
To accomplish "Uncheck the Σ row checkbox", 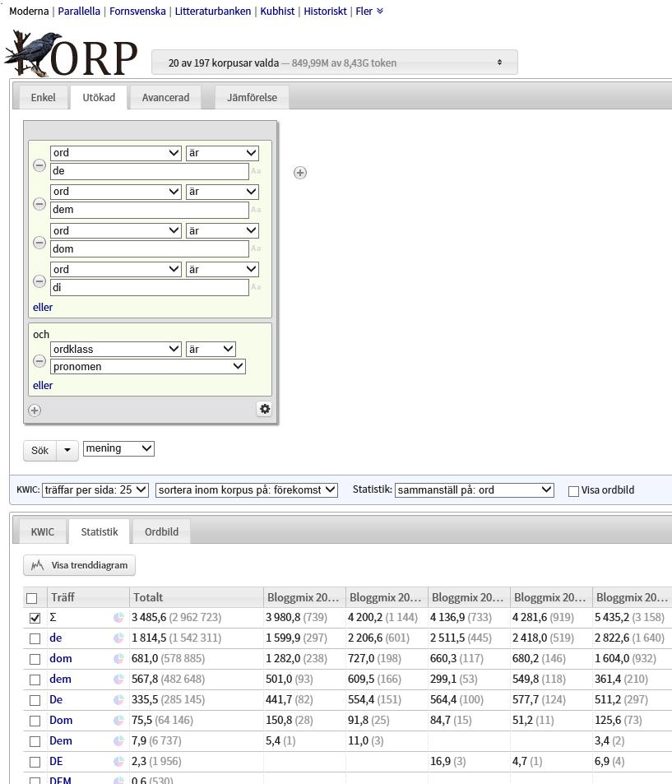I will (x=35, y=618).
